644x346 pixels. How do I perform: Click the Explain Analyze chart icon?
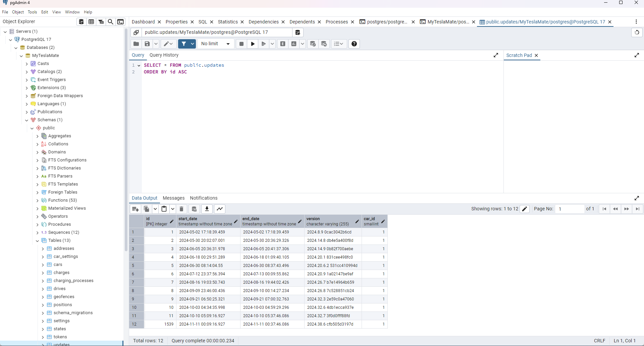coord(294,44)
